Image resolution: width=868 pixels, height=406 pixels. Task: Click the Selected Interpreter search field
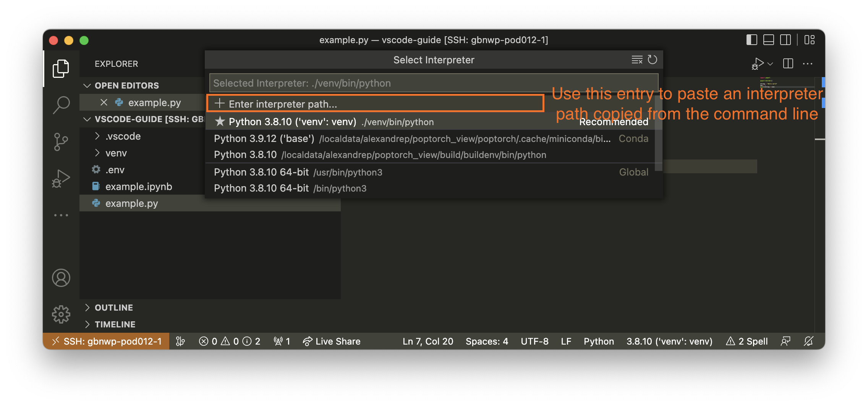tap(433, 83)
